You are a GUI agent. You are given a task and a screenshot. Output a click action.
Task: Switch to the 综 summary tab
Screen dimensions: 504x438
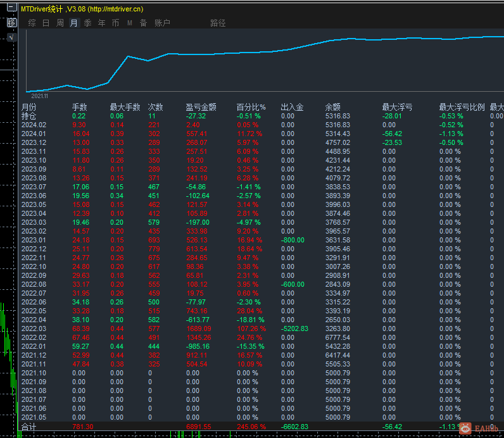[x=32, y=23]
